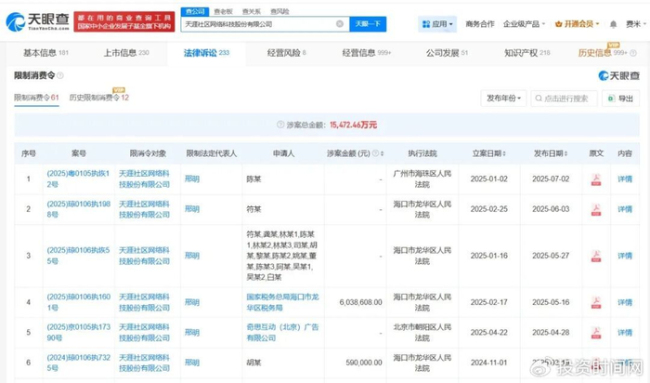Select the amount 6,038,608.00 cell

click(x=361, y=302)
